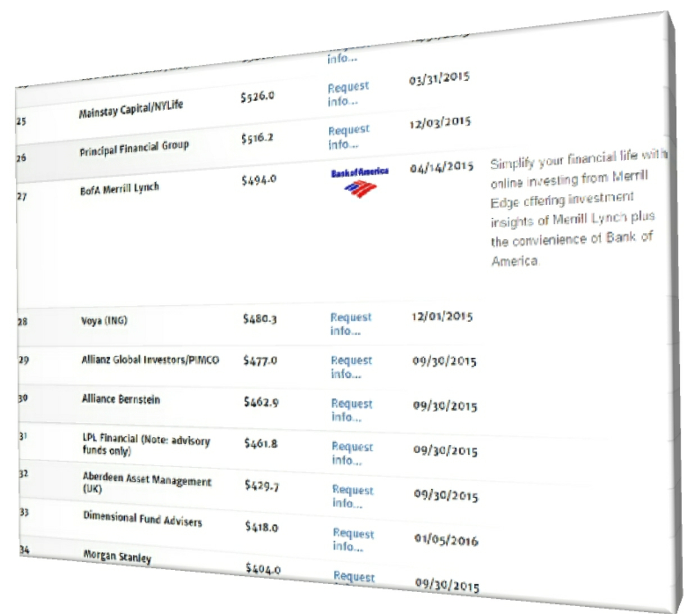Open Request info link for Mainstay Capital/NYLife

349,94
